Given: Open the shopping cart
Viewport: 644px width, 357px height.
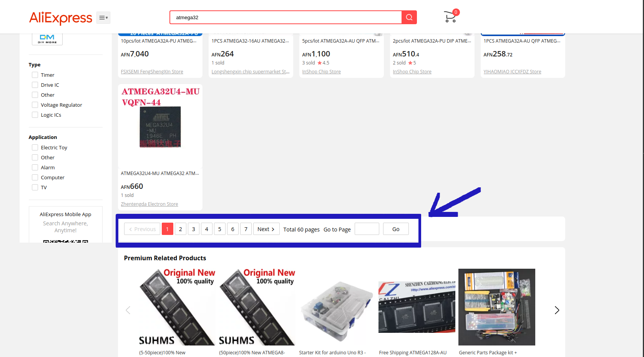Looking at the screenshot, I should (451, 17).
